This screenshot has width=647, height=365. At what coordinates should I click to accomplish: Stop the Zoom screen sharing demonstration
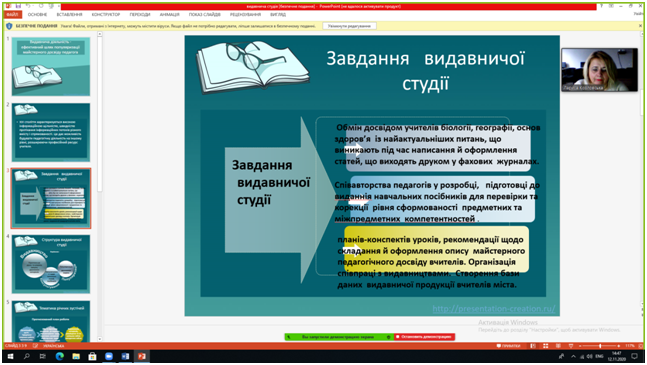(x=425, y=337)
